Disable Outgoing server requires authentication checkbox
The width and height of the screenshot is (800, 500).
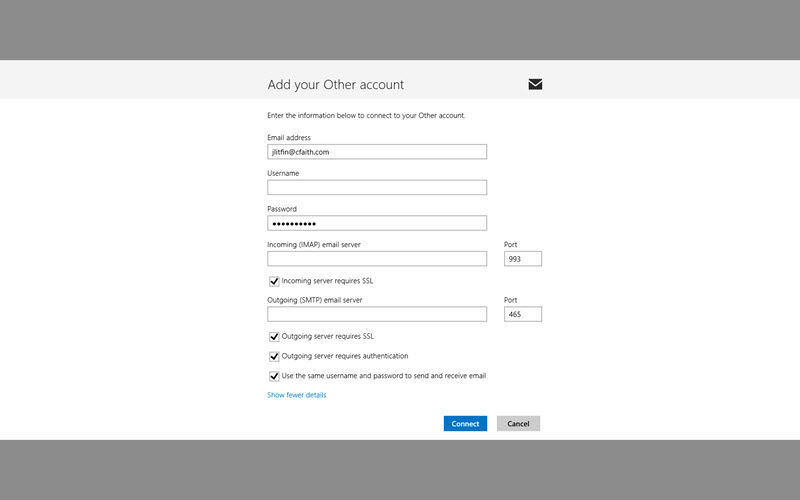point(274,356)
